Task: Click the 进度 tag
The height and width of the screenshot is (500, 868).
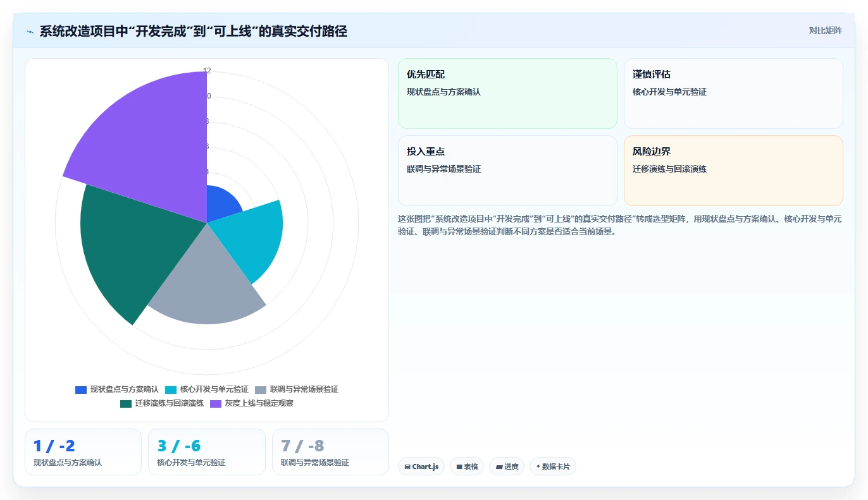Action: click(507, 466)
